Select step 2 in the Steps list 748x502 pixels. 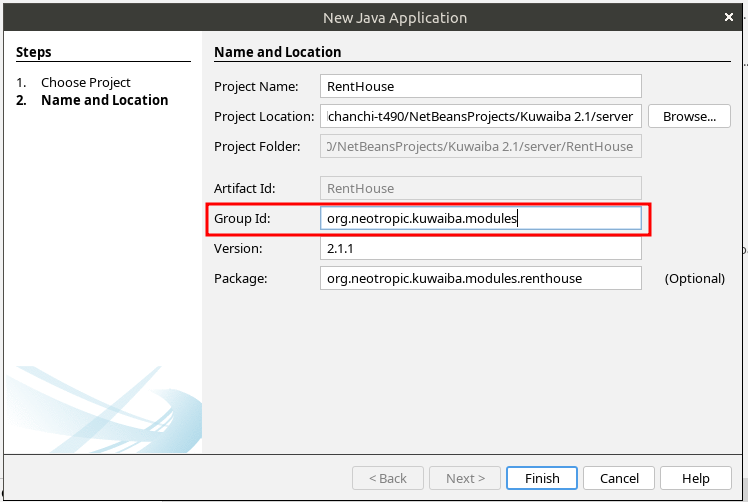[x=104, y=100]
